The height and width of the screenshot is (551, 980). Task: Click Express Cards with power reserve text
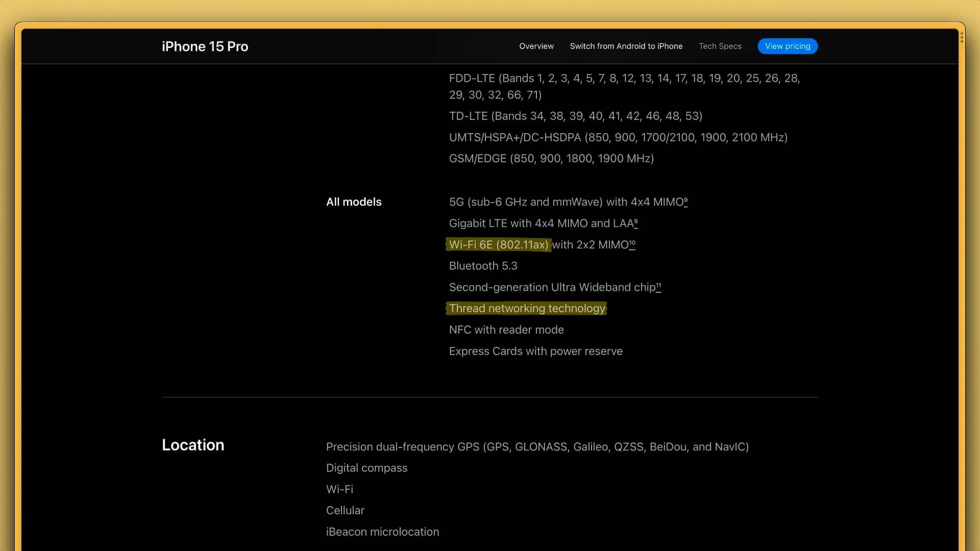click(x=535, y=352)
